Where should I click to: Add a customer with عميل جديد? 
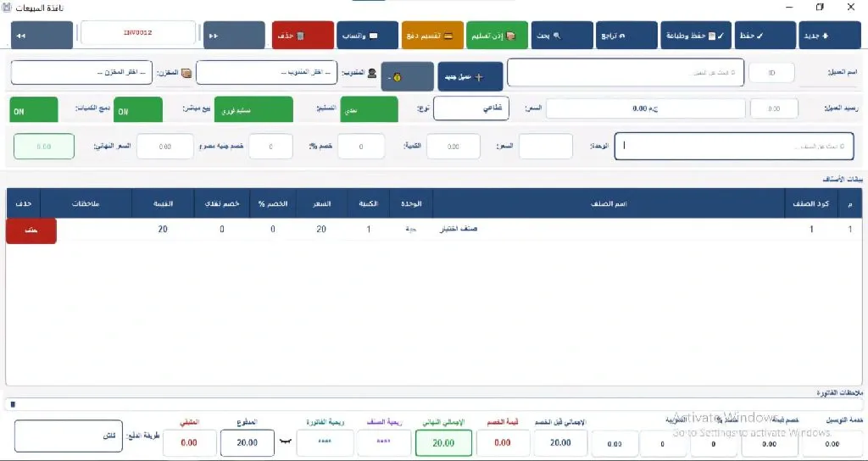[470, 76]
